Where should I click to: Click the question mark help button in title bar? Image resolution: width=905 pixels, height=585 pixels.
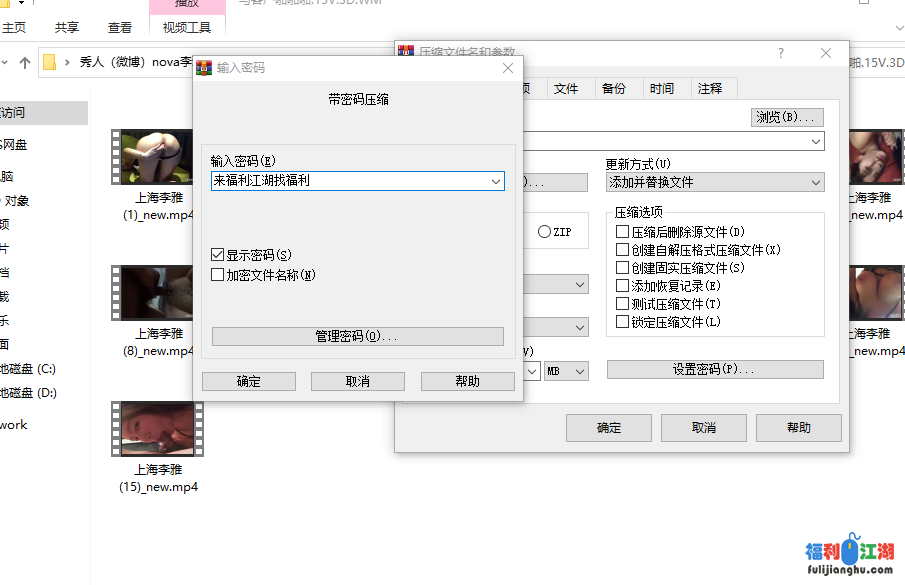[781, 54]
